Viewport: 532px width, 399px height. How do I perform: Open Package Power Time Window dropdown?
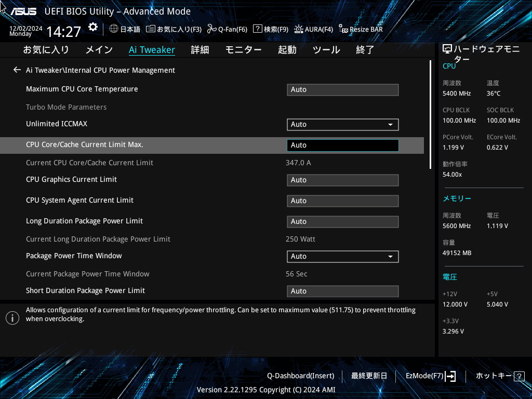343,257
